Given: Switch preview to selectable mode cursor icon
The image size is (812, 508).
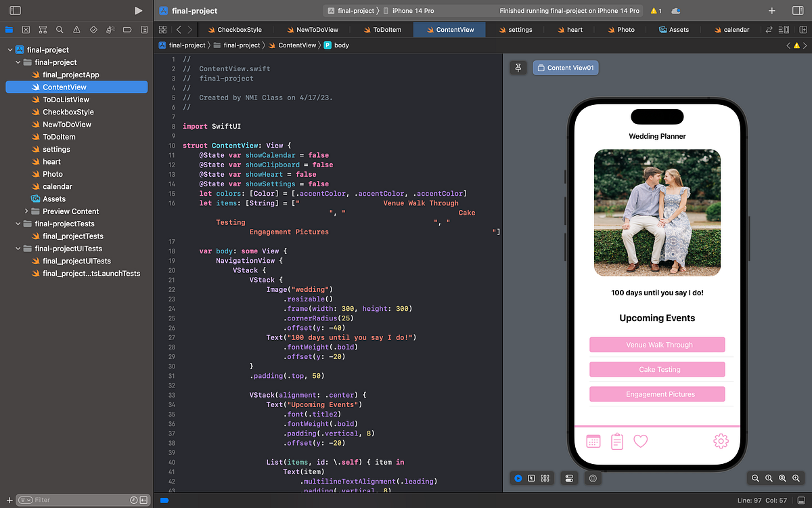Looking at the screenshot, I should tap(531, 478).
